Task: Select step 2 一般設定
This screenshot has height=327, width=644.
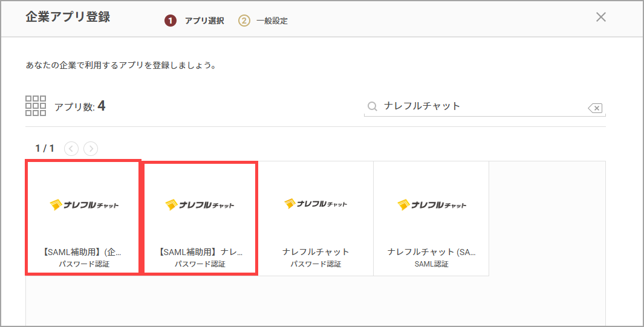Action: coord(263,21)
